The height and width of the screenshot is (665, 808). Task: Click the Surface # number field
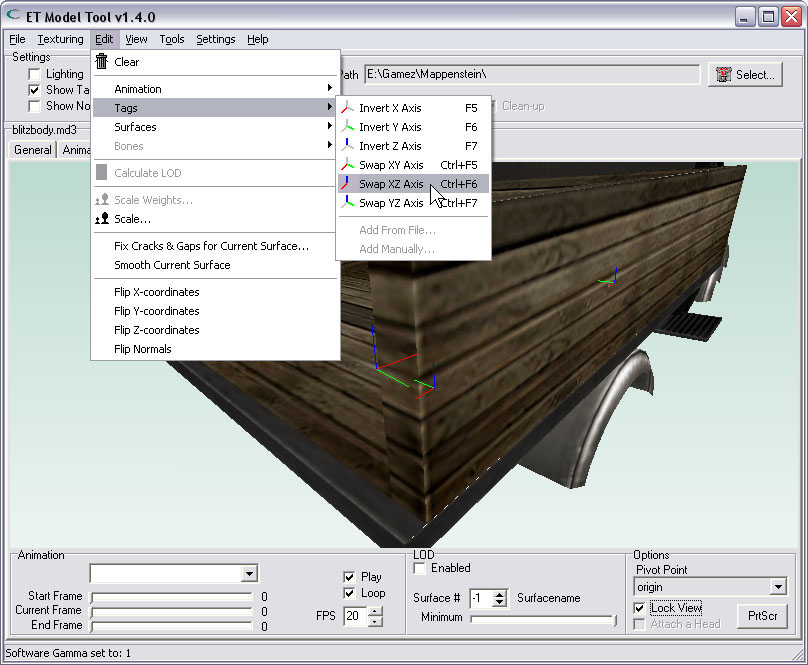tap(481, 598)
